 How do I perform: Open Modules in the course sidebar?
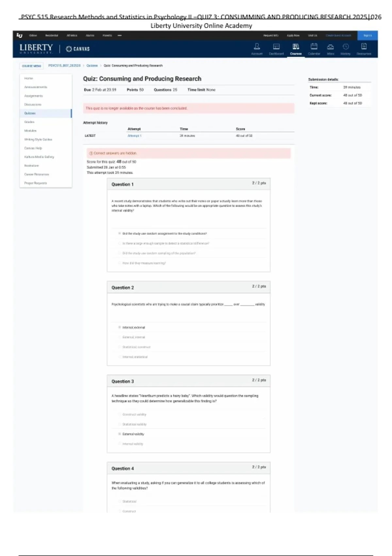(x=30, y=131)
